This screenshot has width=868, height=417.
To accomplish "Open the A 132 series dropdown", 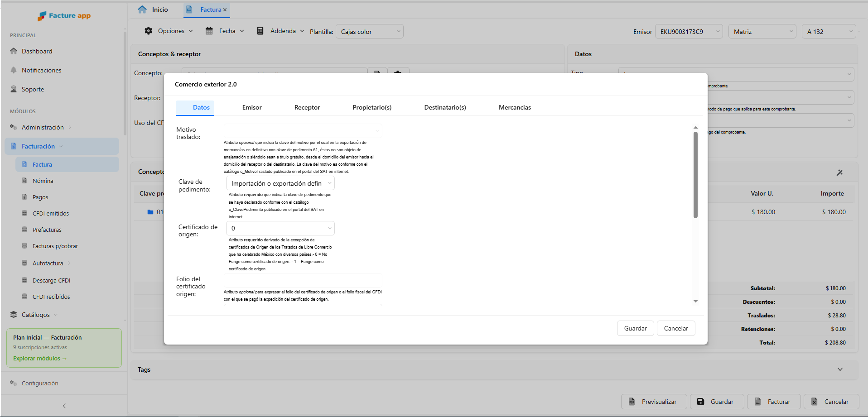I will pyautogui.click(x=829, y=32).
